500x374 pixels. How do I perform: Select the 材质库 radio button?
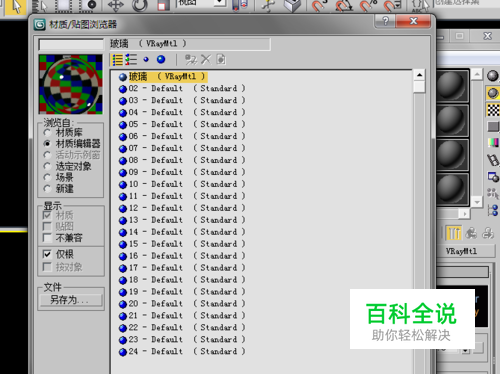point(47,133)
